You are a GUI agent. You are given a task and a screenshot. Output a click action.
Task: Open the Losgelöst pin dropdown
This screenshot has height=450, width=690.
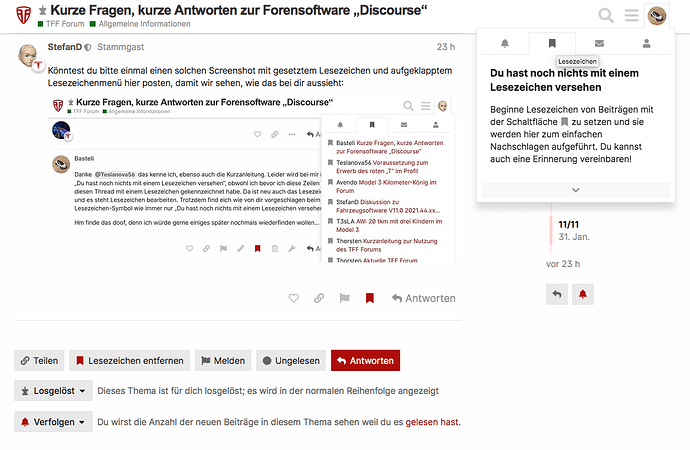click(53, 391)
